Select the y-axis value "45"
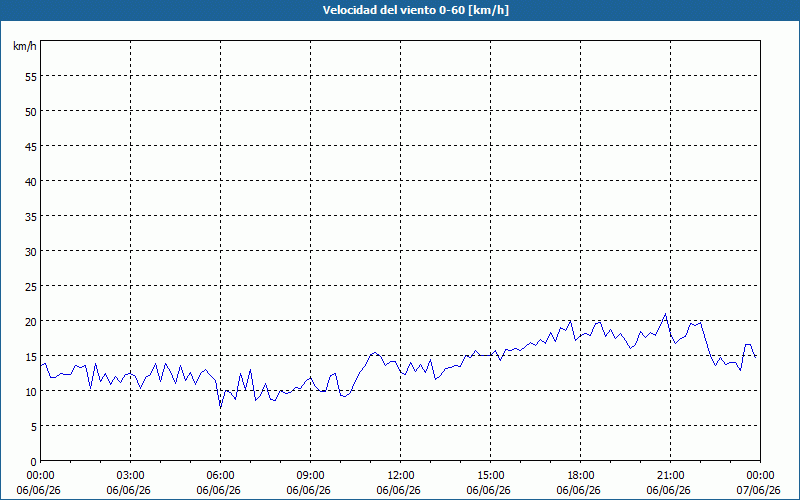 [31, 146]
